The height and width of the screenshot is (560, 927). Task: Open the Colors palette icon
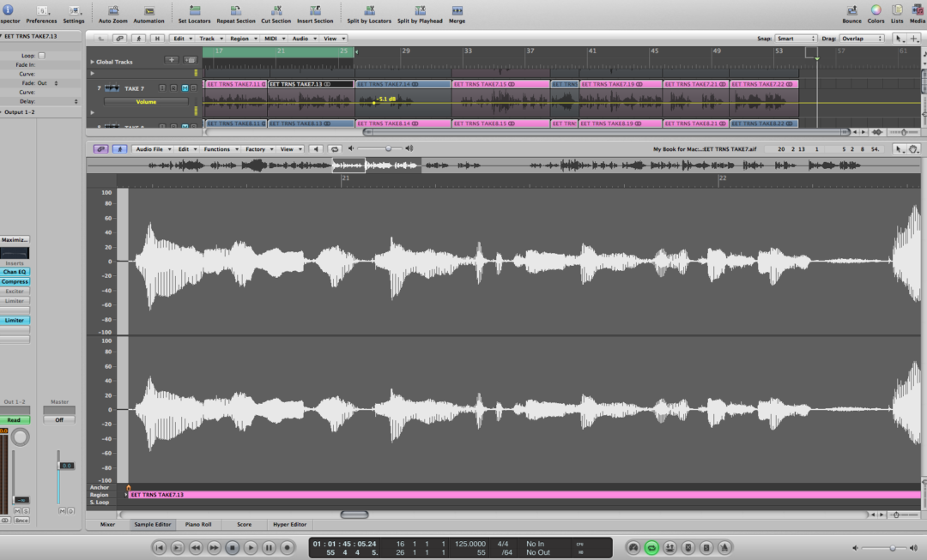876,10
